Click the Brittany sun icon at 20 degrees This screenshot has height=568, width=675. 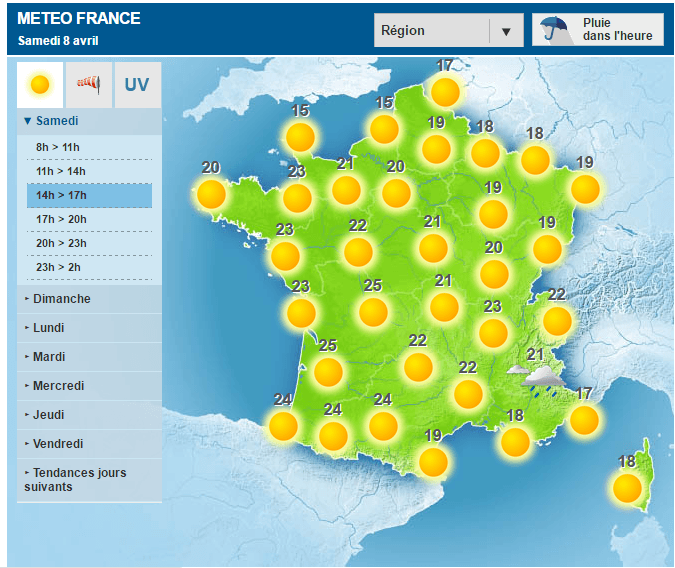pyautogui.click(x=211, y=193)
